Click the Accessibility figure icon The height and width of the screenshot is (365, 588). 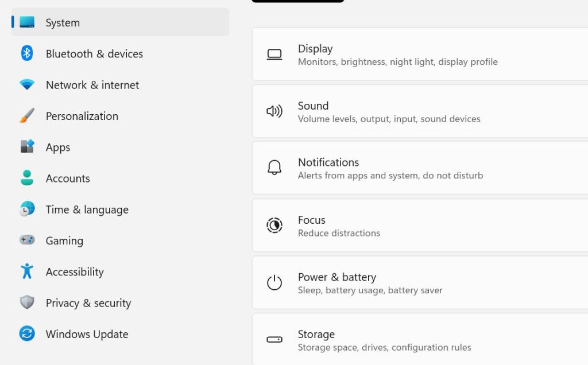tap(27, 271)
